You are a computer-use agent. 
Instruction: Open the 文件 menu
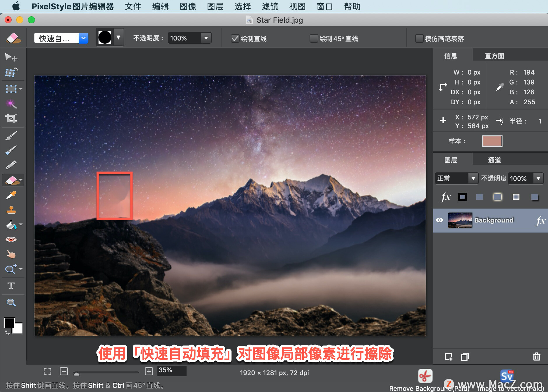[x=133, y=6]
